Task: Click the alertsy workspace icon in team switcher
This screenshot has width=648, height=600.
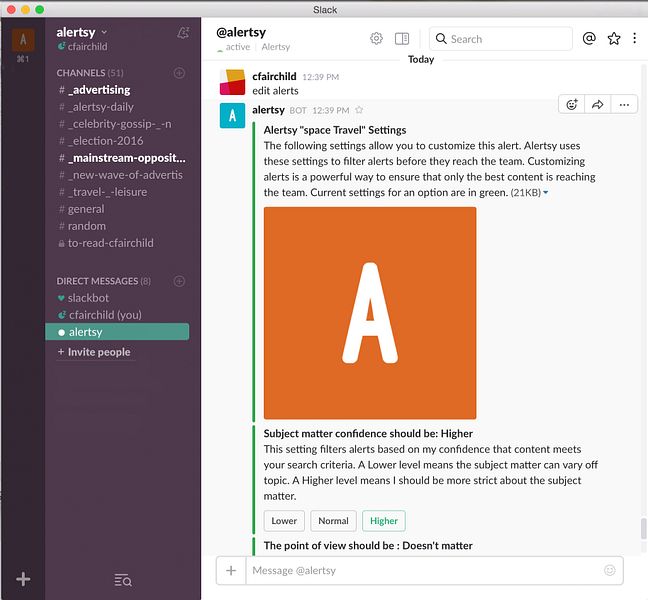Action: click(23, 40)
